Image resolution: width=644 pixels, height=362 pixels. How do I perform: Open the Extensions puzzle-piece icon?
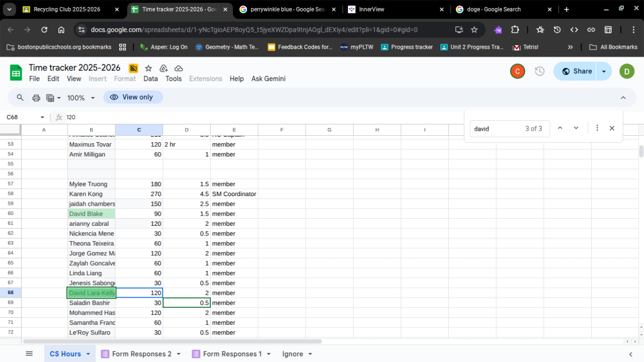pos(515,30)
